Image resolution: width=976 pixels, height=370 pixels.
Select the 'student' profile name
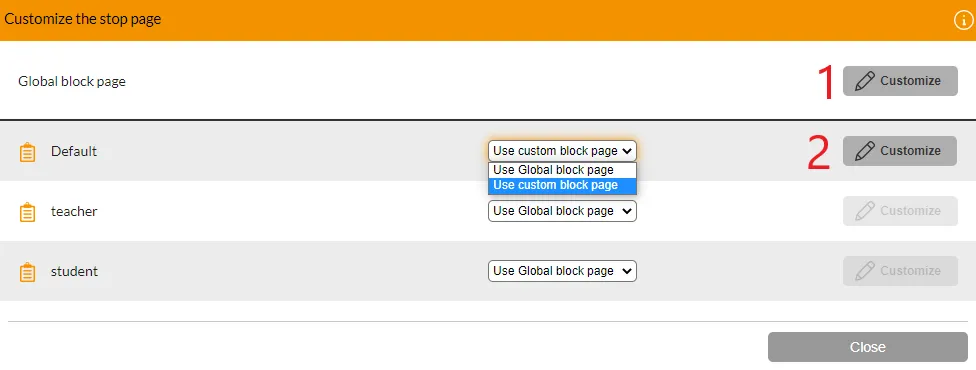tap(74, 272)
